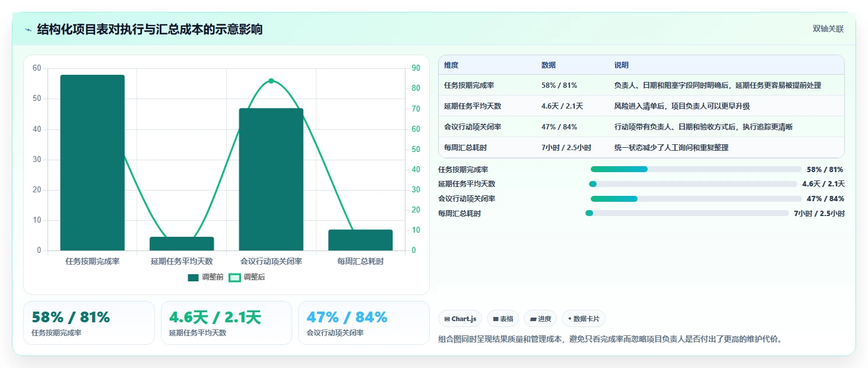Select the 表格 tag chip
868x368 pixels.
[x=503, y=319]
